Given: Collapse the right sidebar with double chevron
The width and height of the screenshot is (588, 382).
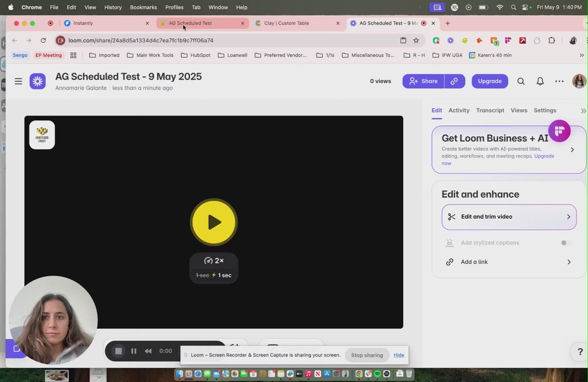Looking at the screenshot, I should point(583,111).
